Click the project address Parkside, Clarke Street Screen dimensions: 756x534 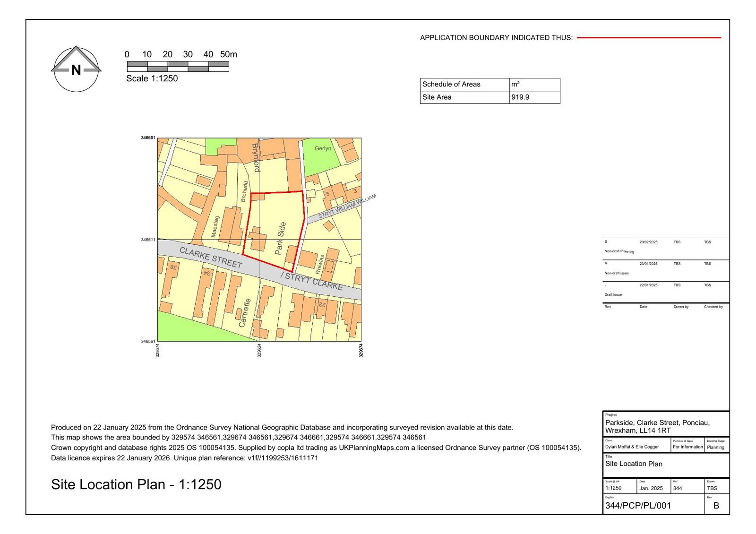[657, 427]
